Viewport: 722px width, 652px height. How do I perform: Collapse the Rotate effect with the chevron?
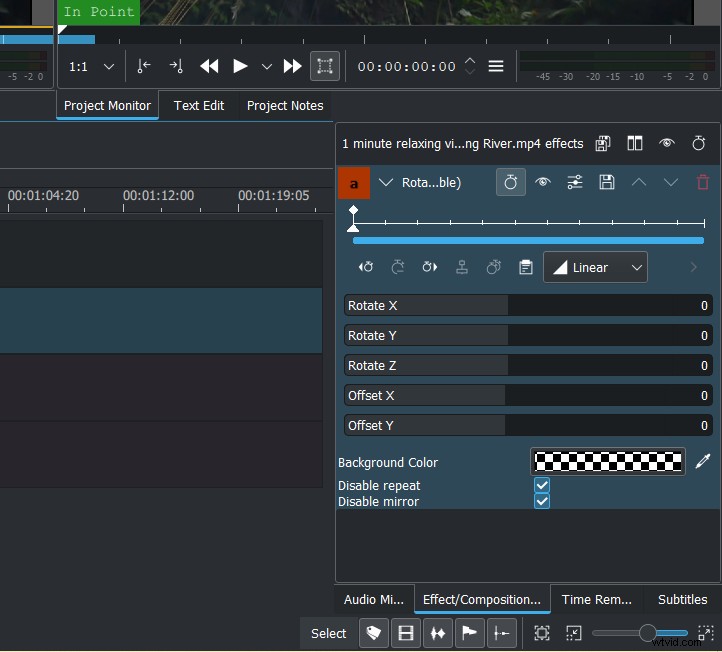pyautogui.click(x=386, y=182)
